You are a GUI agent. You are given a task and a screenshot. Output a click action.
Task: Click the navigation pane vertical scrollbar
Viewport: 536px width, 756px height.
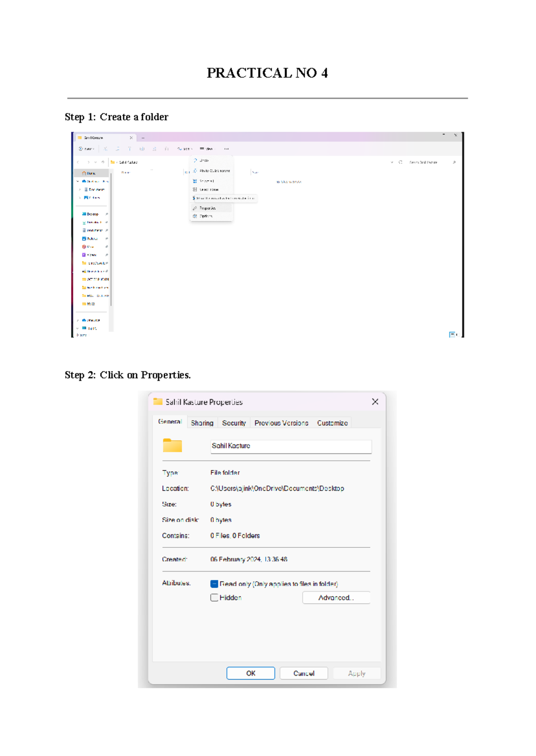point(111,239)
